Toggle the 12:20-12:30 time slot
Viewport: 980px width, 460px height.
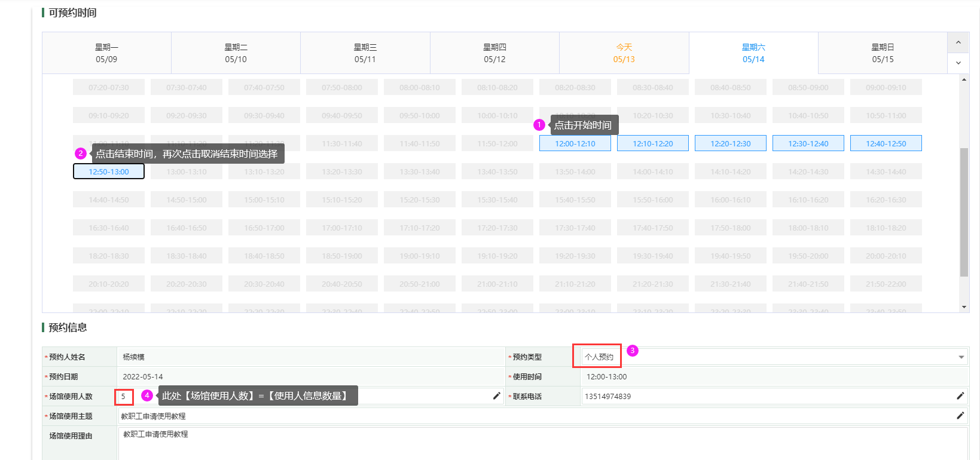point(730,143)
